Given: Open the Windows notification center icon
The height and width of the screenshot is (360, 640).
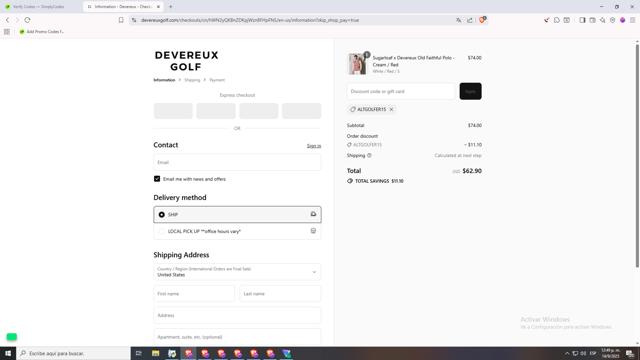Looking at the screenshot, I should 630,353.
